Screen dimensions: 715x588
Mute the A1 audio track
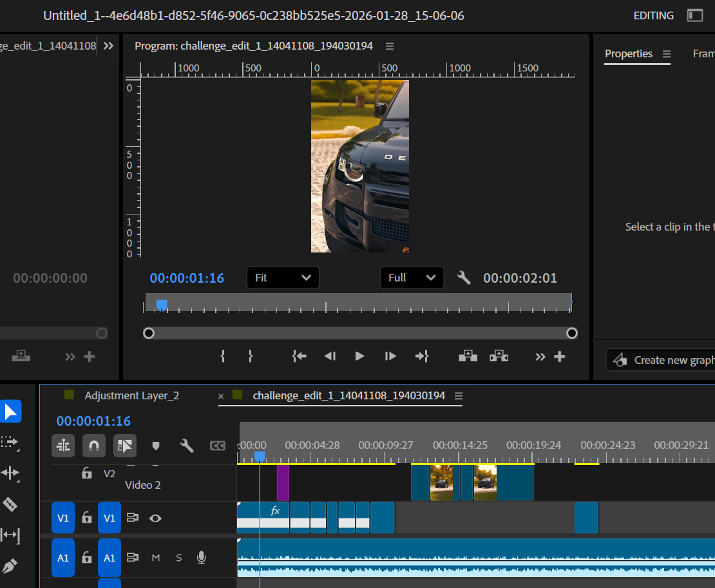(x=155, y=557)
